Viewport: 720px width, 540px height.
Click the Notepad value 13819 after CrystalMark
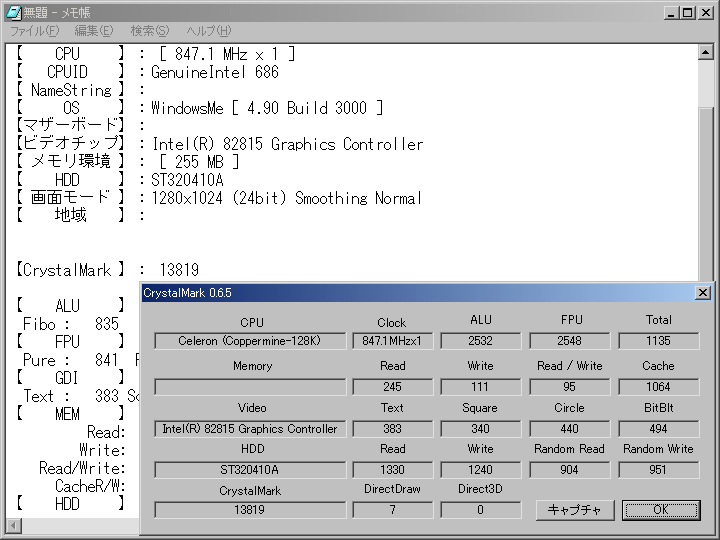click(x=179, y=270)
